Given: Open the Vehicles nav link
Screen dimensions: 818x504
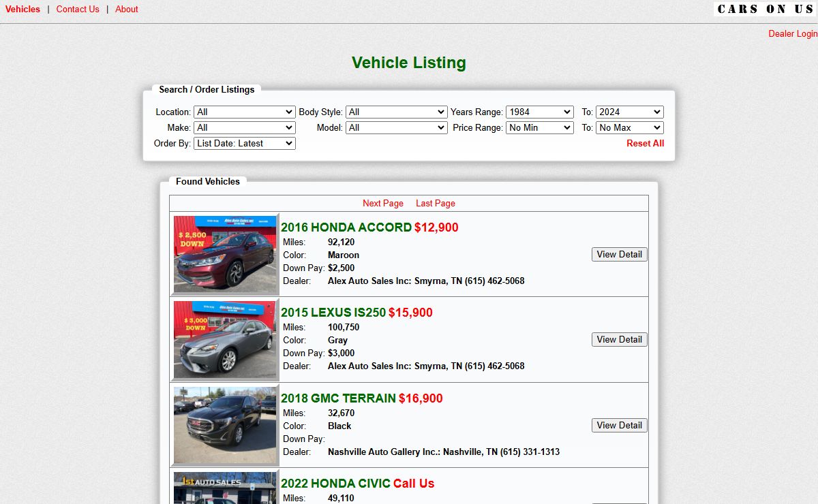Looking at the screenshot, I should click(22, 9).
